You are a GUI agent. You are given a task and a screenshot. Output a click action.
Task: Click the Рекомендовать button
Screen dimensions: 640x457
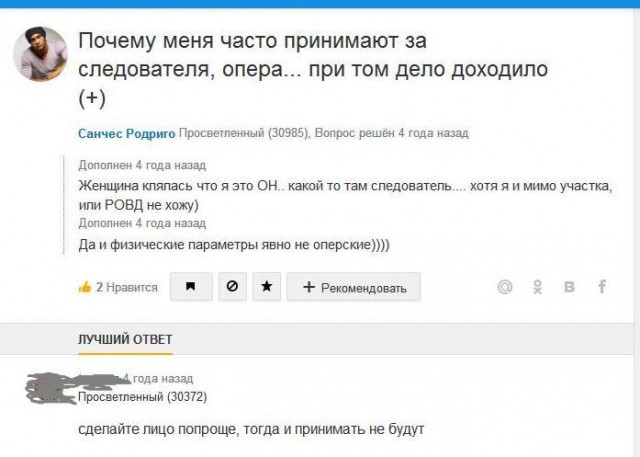pyautogui.click(x=353, y=287)
